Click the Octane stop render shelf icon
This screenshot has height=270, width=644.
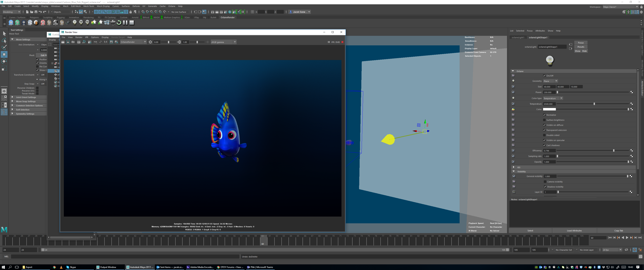click(x=132, y=22)
